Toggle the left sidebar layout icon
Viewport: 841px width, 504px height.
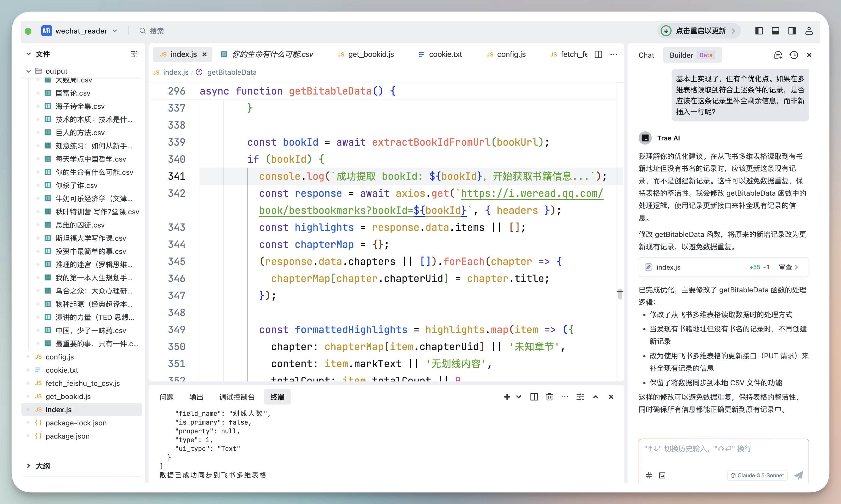(759, 31)
